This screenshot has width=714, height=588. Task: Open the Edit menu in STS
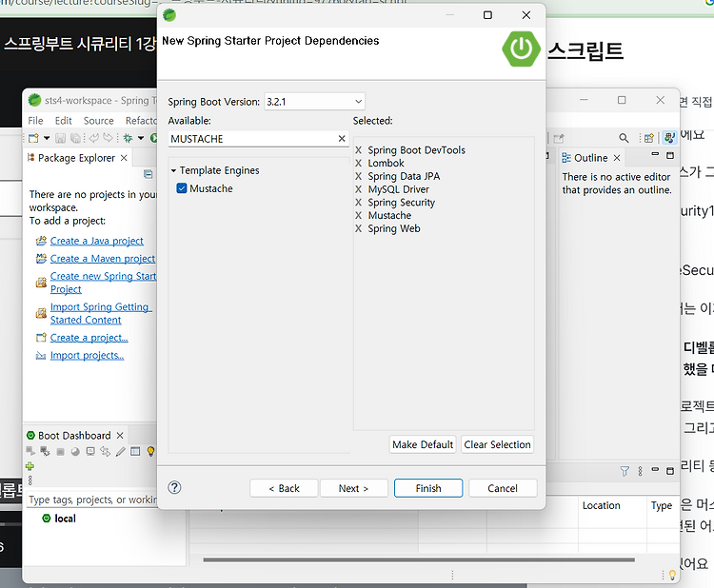point(63,121)
